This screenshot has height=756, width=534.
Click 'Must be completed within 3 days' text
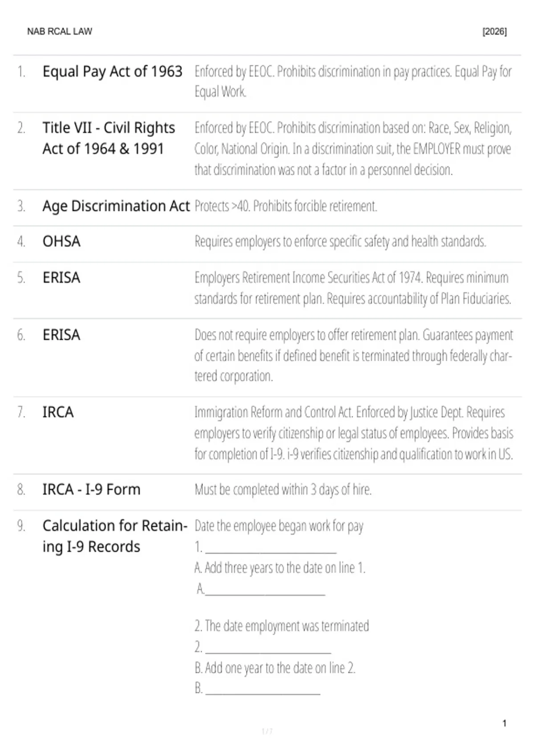pos(283,490)
